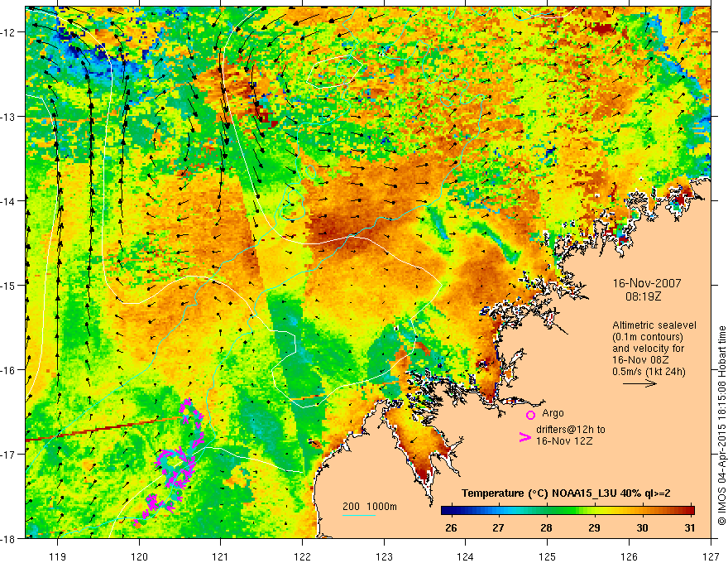Click latitude axis label -18
The image size is (728, 563).
(x=8, y=538)
